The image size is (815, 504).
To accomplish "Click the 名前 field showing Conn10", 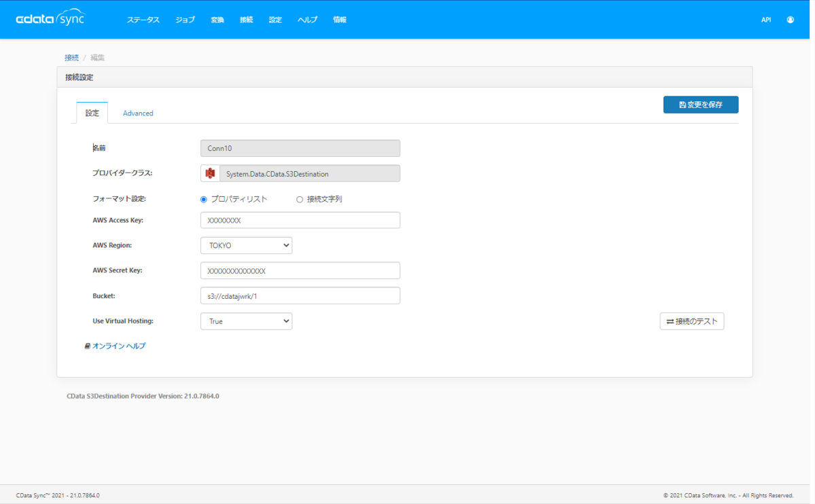I will click(x=300, y=148).
